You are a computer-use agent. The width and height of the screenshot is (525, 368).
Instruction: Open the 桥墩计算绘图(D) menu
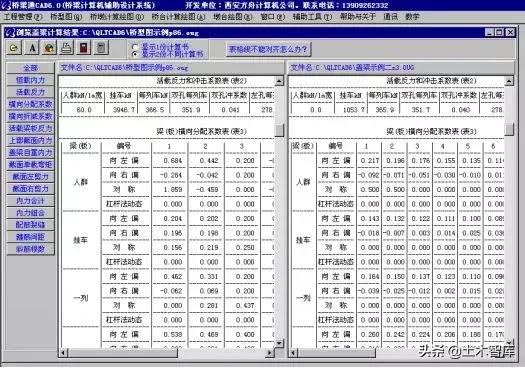click(117, 17)
